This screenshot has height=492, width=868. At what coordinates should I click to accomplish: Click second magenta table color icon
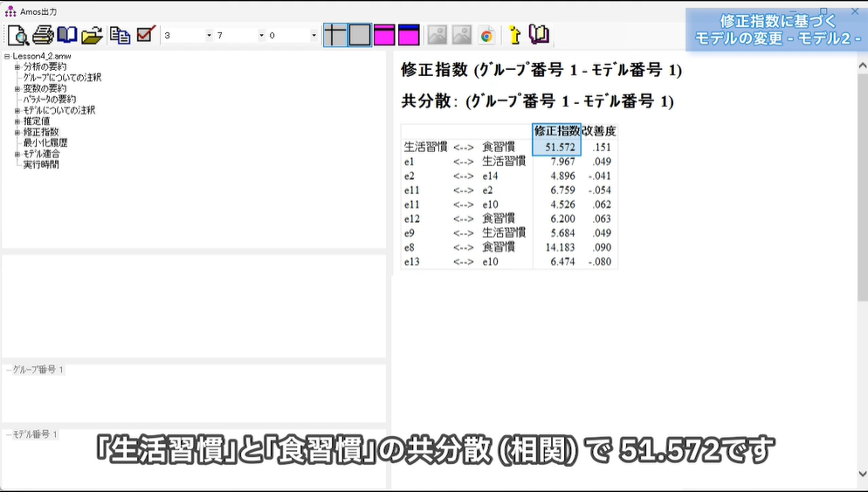pyautogui.click(x=409, y=35)
